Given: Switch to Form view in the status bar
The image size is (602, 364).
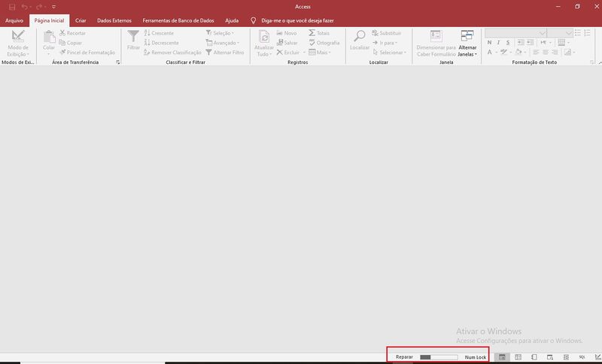Looking at the screenshot, I should click(502, 357).
